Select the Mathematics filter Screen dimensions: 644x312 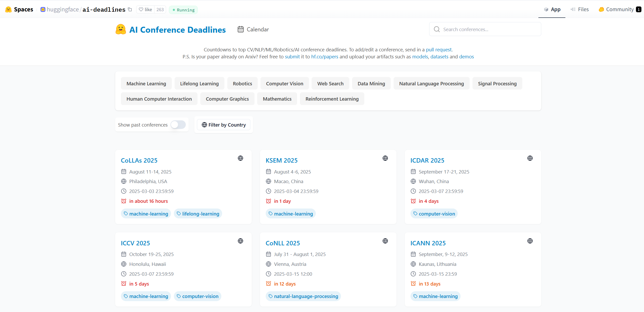coord(277,99)
